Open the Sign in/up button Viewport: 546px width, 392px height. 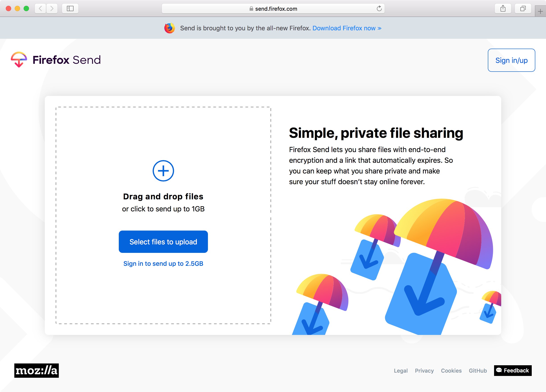click(x=511, y=60)
